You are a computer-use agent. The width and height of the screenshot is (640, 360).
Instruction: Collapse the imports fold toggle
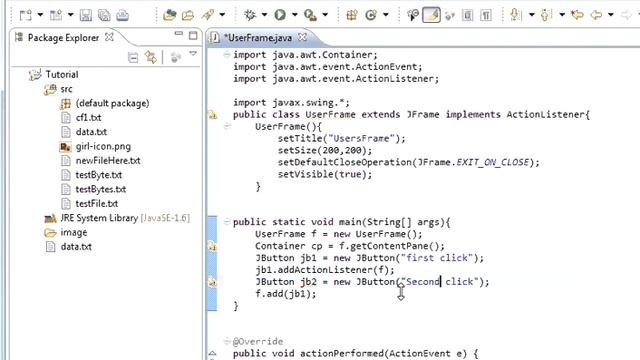coord(227,55)
